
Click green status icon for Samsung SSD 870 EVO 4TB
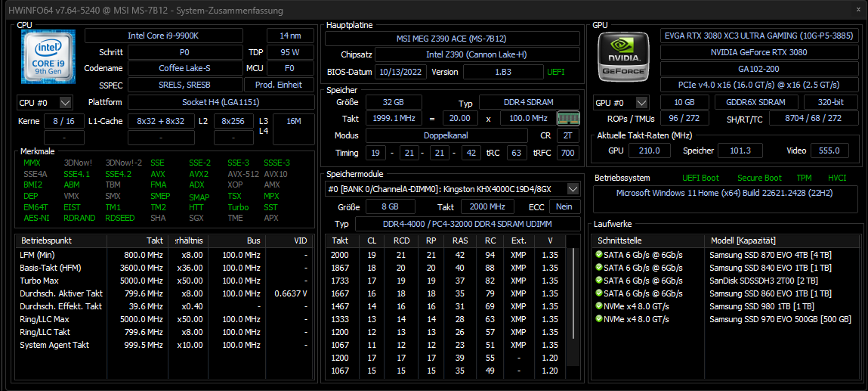point(598,255)
